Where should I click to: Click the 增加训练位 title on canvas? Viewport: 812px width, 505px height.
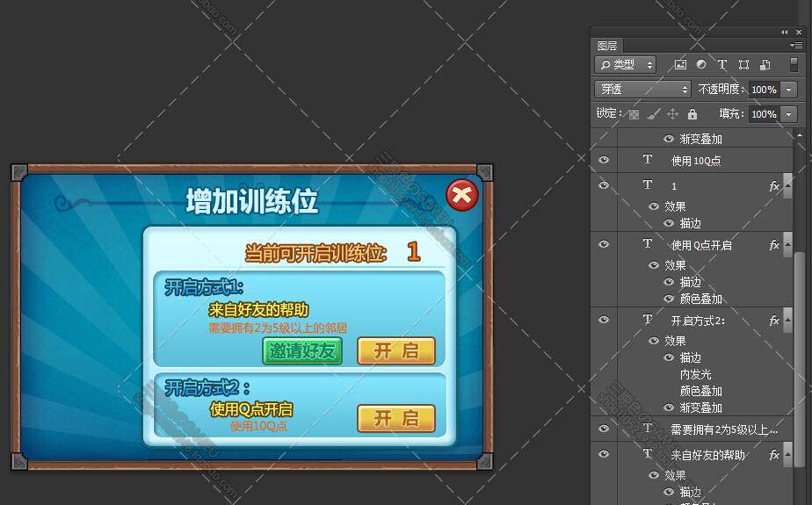[251, 201]
